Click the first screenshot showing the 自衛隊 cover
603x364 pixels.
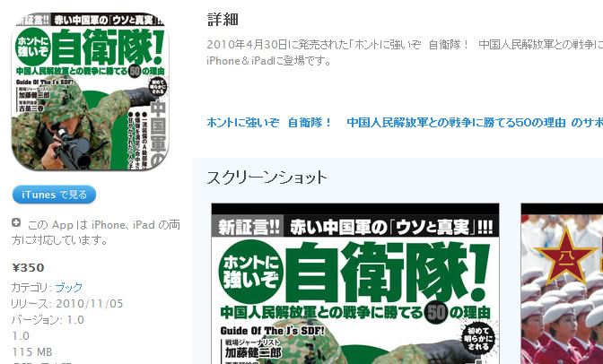tap(355, 283)
